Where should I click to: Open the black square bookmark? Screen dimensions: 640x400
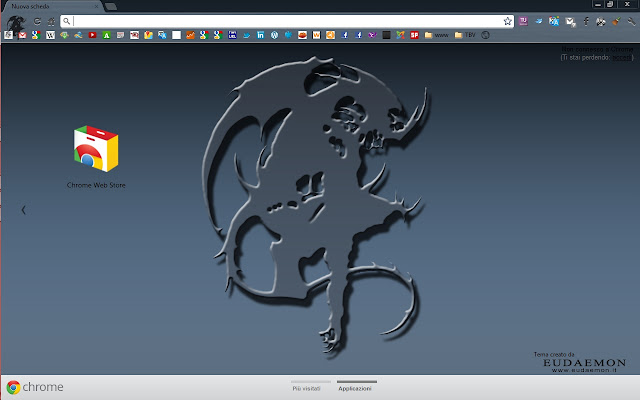tap(387, 35)
